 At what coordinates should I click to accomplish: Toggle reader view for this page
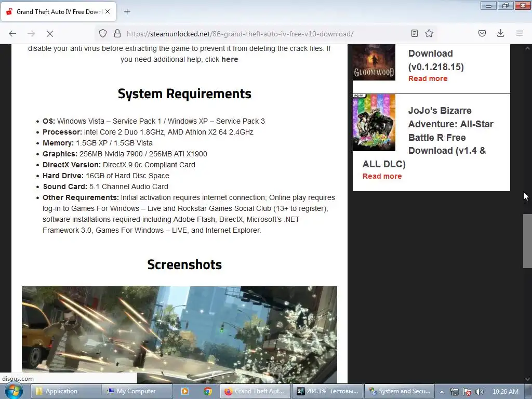(414, 33)
